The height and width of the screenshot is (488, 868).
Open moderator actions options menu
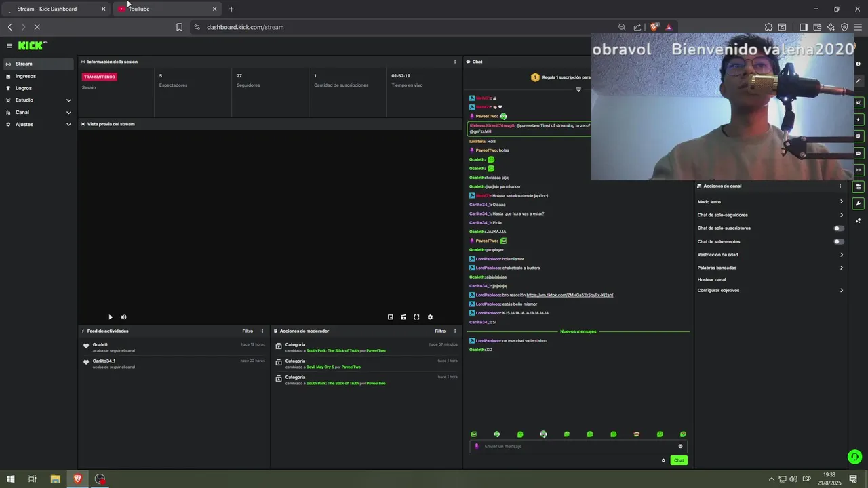[455, 331]
